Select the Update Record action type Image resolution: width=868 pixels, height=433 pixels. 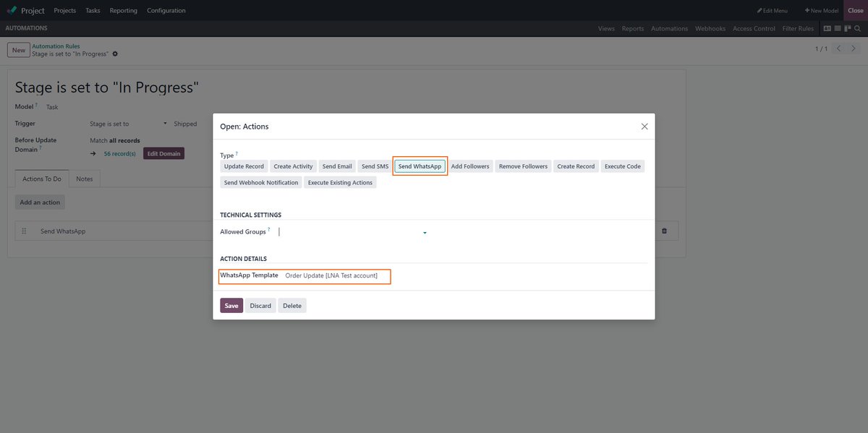(244, 166)
